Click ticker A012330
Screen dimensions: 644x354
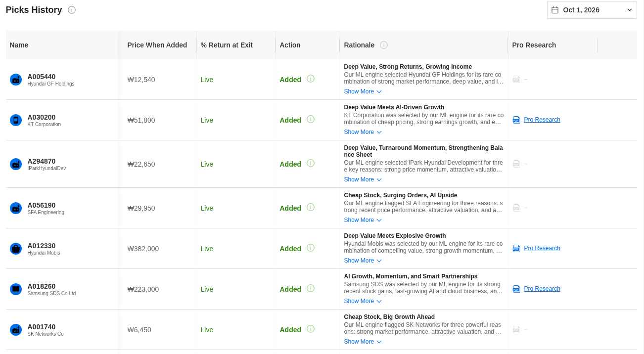pos(42,246)
